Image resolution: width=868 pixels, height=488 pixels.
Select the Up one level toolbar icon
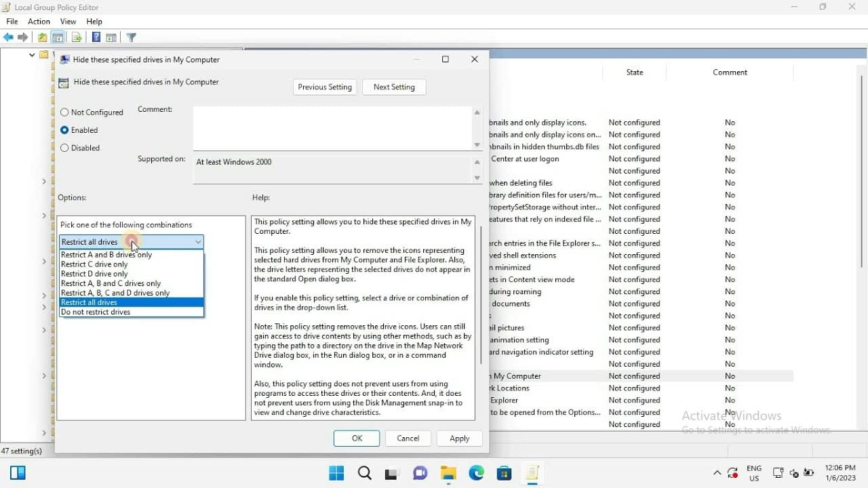coord(41,37)
